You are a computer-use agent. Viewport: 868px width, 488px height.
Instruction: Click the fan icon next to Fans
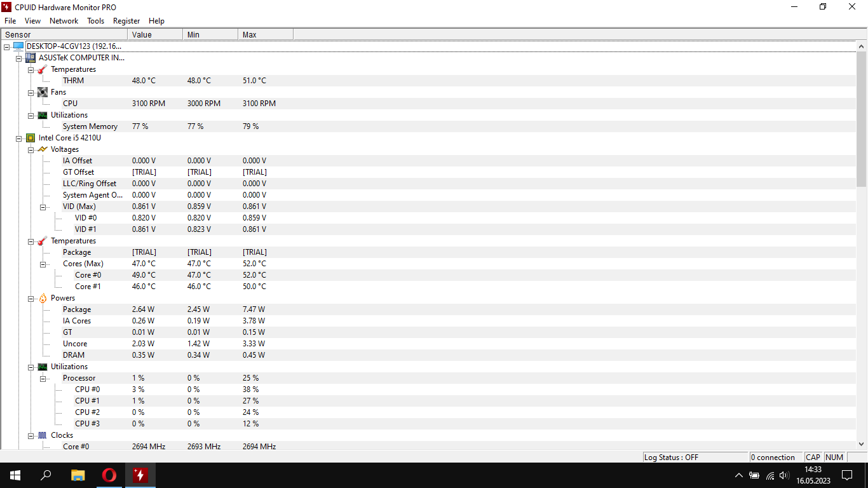tap(43, 92)
